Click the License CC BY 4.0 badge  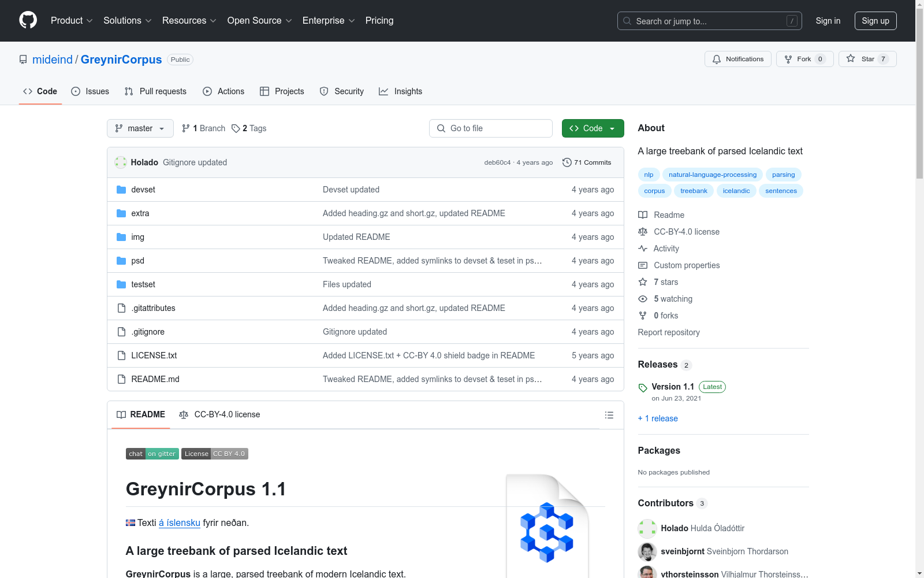(x=215, y=454)
